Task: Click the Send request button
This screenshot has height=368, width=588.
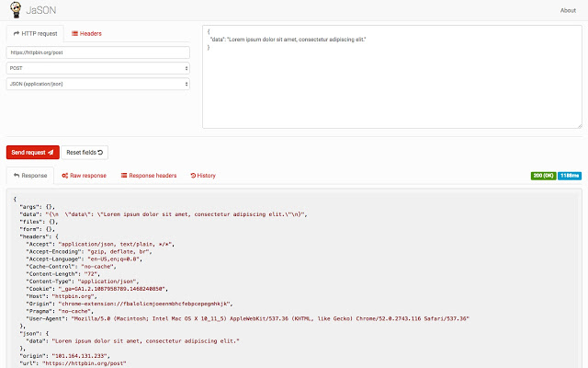Action: coord(33,153)
